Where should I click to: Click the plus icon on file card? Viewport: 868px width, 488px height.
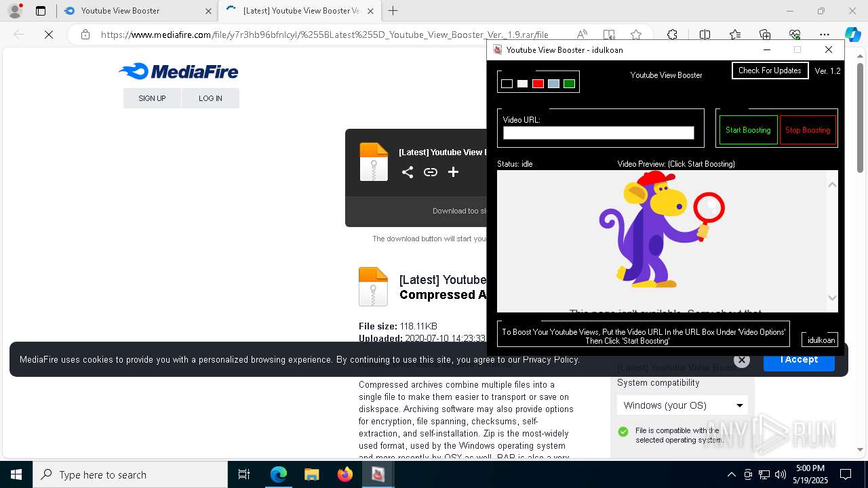[453, 172]
